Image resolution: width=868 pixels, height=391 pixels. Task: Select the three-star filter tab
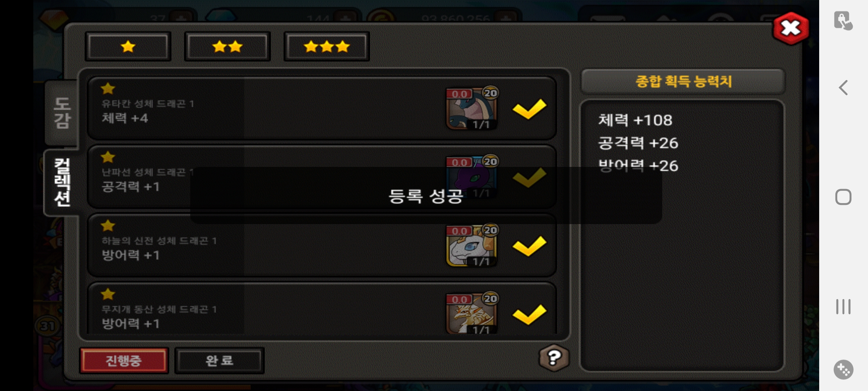[x=327, y=46]
